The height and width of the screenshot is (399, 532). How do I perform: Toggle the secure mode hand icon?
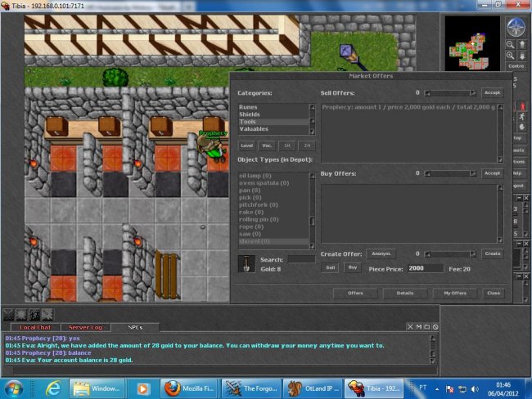(x=522, y=127)
